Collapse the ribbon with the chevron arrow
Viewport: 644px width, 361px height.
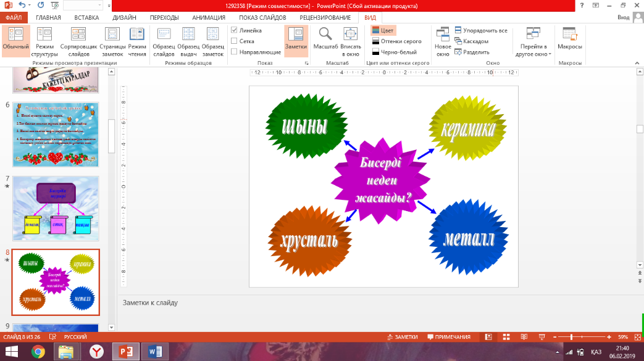(x=637, y=63)
